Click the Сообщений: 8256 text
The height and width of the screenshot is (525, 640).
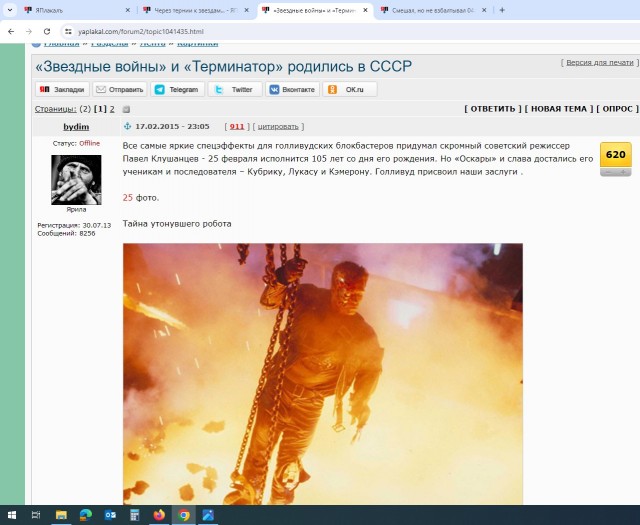click(x=66, y=234)
